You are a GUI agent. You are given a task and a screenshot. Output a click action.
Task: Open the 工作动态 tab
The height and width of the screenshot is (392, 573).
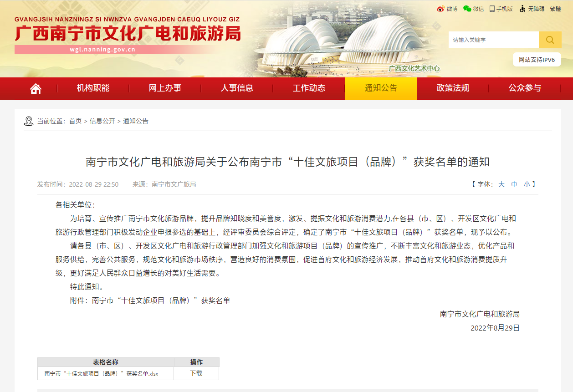(309, 88)
